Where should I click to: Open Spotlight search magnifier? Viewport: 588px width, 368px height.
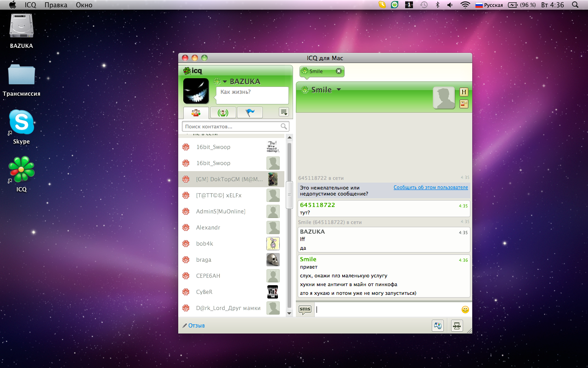click(x=575, y=5)
